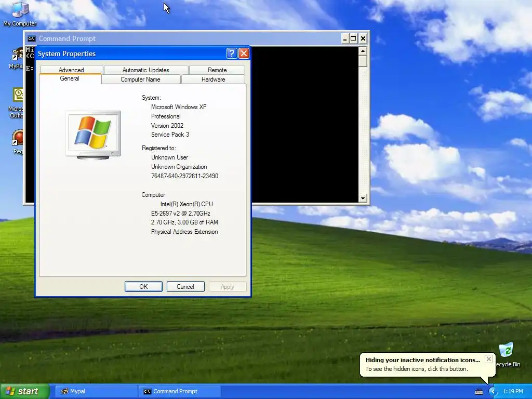This screenshot has height=399, width=532.
Task: Show hidden icons with the tray arrow button
Action: pos(493,391)
